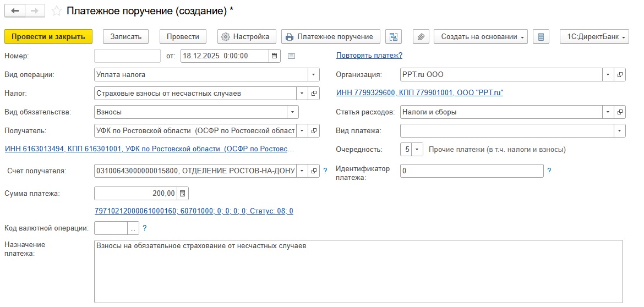Click the Провести button
This screenshot has height=307, width=644.
pos(183,36)
